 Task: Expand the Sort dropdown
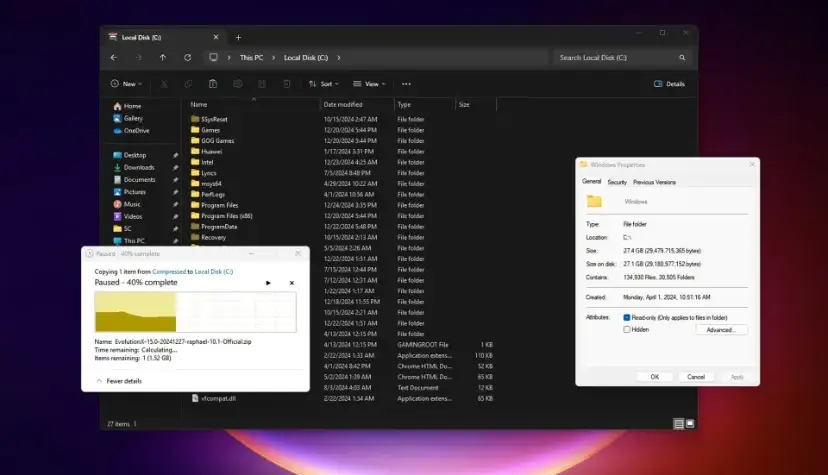click(x=323, y=84)
